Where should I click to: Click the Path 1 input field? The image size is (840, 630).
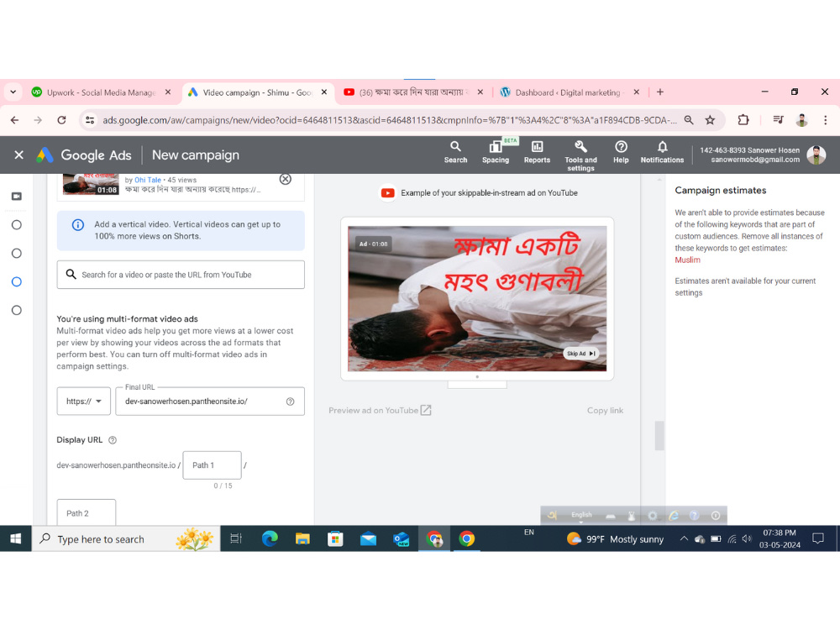(213, 465)
